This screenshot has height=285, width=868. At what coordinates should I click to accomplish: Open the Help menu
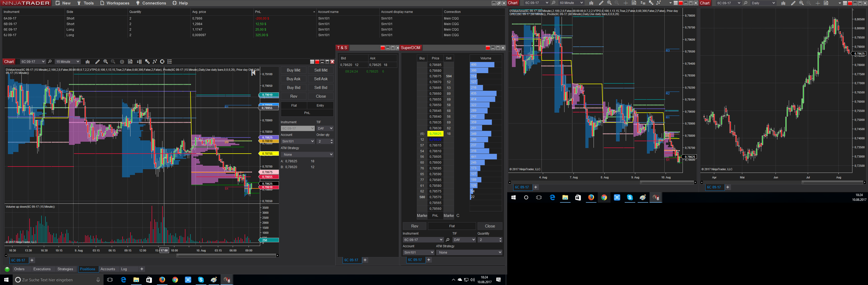[x=180, y=3]
